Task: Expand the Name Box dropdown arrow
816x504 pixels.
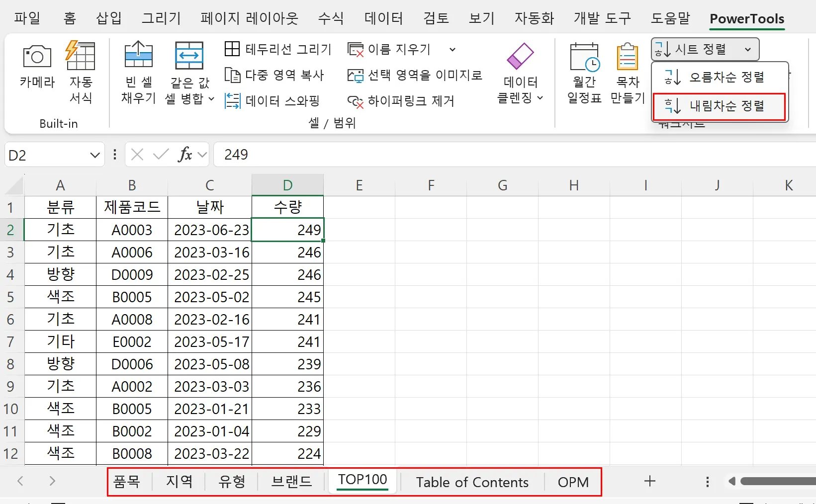Action: click(94, 155)
